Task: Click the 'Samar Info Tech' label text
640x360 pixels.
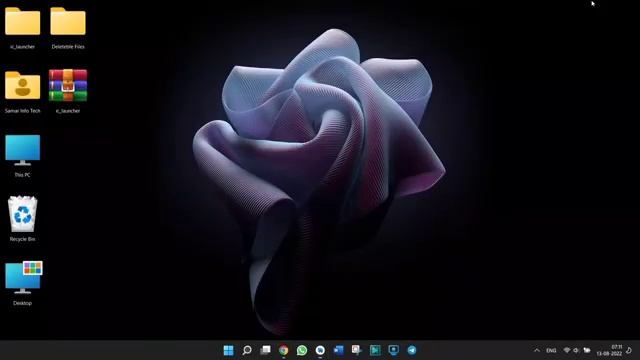Action: 22,111
